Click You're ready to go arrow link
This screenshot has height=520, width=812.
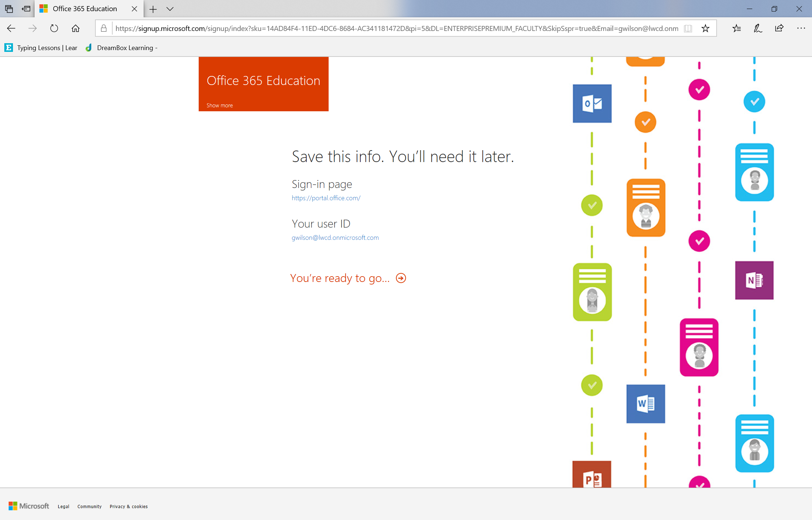[402, 278]
